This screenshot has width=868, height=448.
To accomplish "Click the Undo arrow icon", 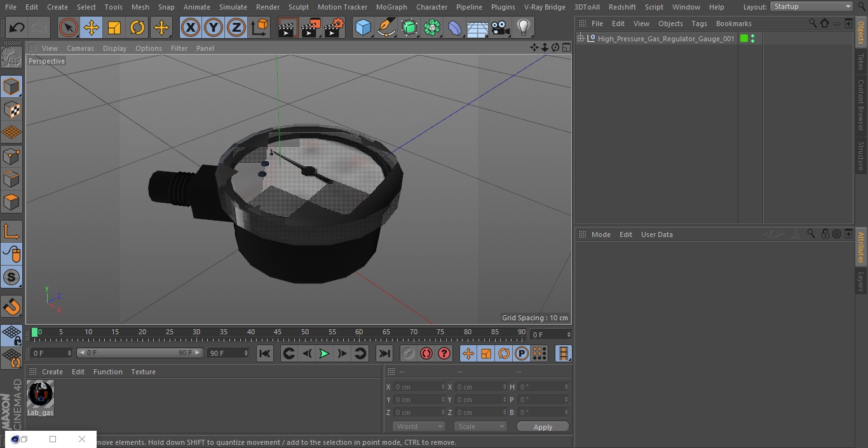I will point(17,27).
